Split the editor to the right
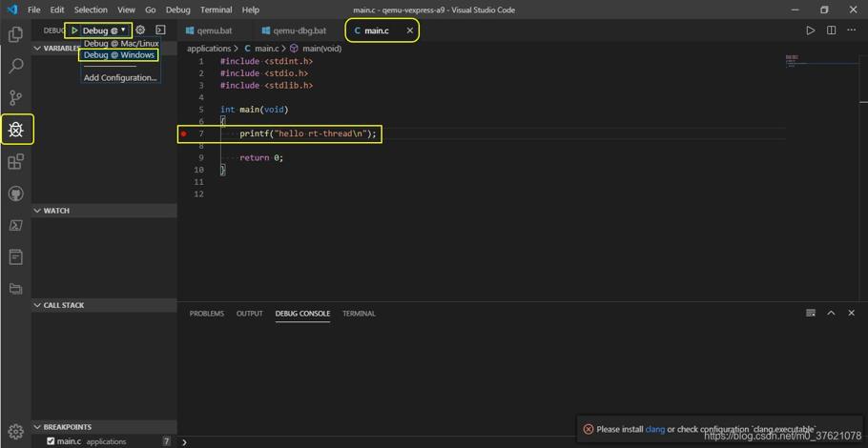868x448 pixels. point(832,31)
